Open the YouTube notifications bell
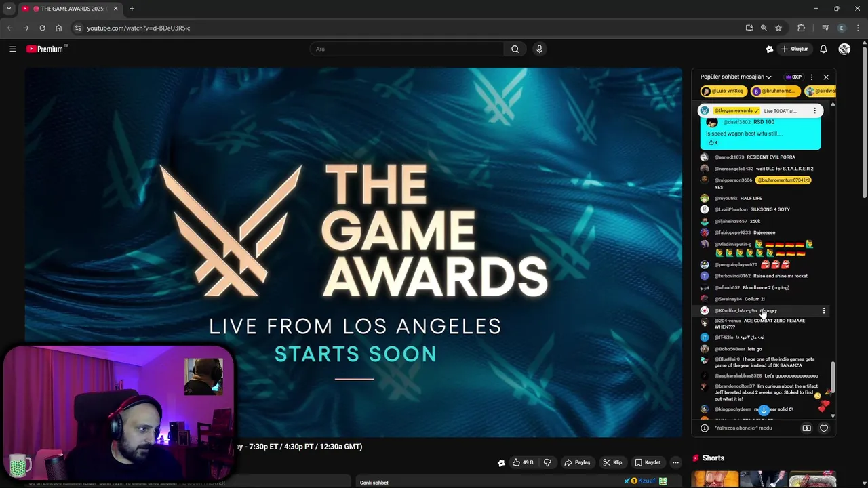This screenshot has height=488, width=868. (823, 49)
